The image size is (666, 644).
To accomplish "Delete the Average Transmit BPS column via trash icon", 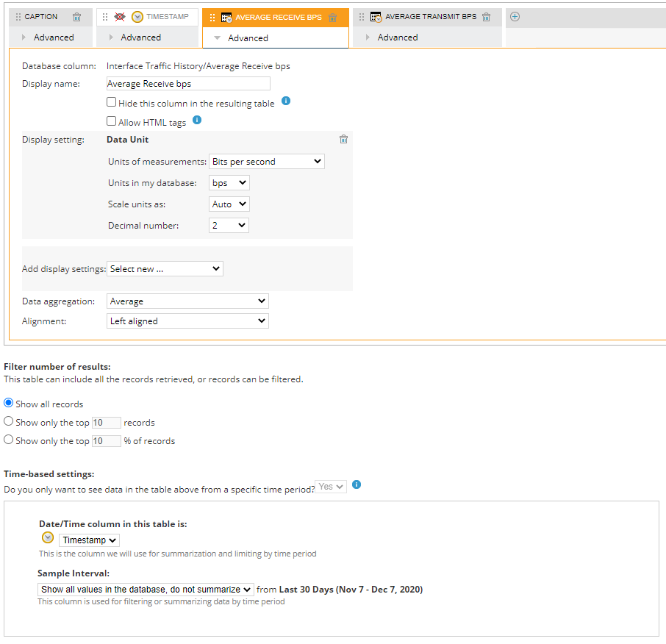I will (487, 17).
